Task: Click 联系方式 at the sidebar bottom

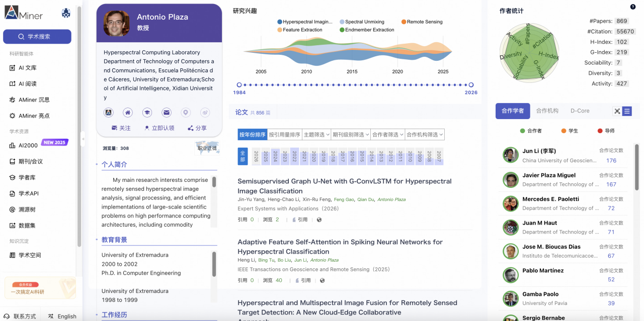Action: [20, 316]
